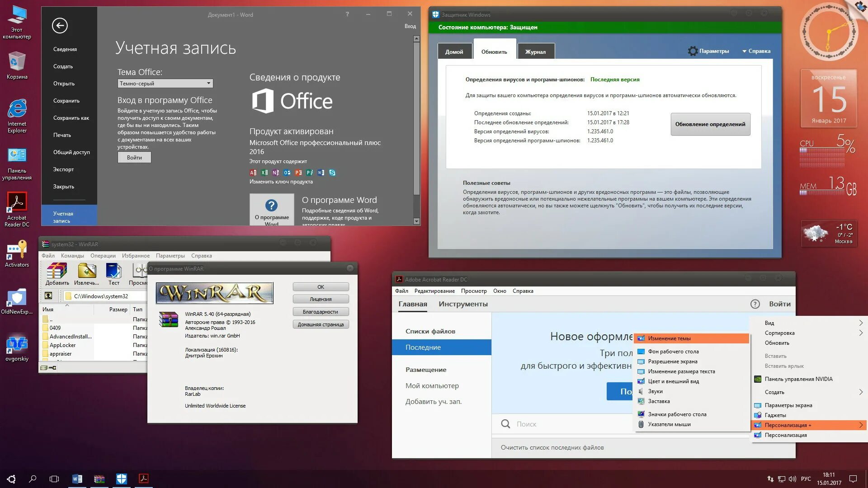Click the WinRAR path address field
This screenshot has width=868, height=488.
105,296
